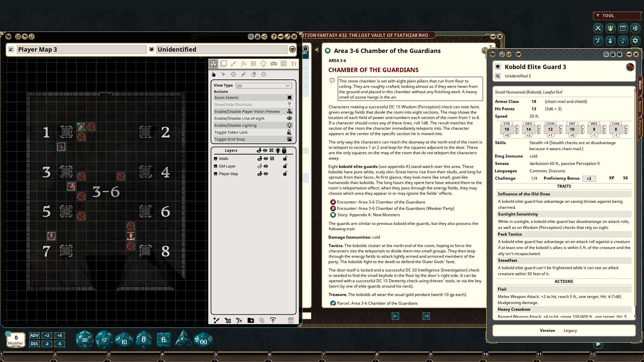Open the Modifiers plus/minus tool icon
Viewport: 644px width, 362px height.
(598, 41)
